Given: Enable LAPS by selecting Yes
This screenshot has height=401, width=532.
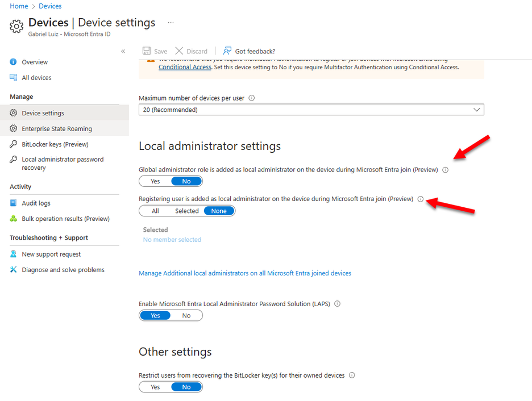Looking at the screenshot, I should click(155, 316).
